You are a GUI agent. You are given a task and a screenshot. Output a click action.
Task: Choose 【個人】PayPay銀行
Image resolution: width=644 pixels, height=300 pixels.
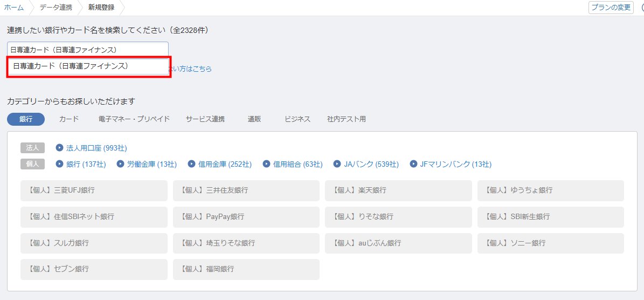(x=246, y=217)
